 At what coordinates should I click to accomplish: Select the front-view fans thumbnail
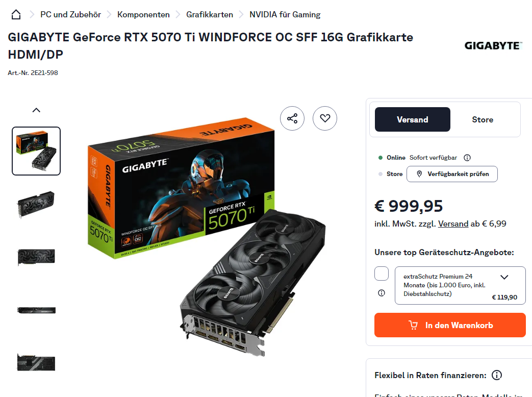36,257
